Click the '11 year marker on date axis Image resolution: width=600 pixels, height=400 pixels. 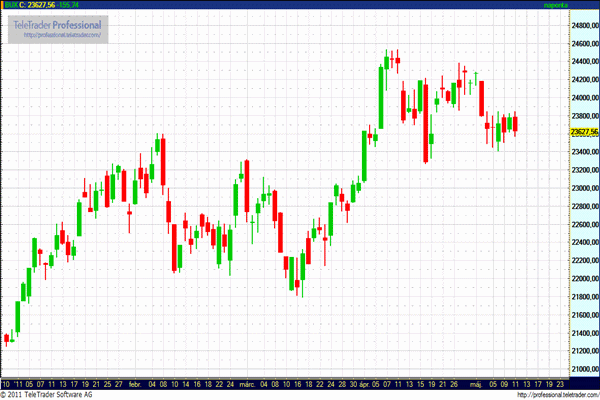(x=20, y=383)
